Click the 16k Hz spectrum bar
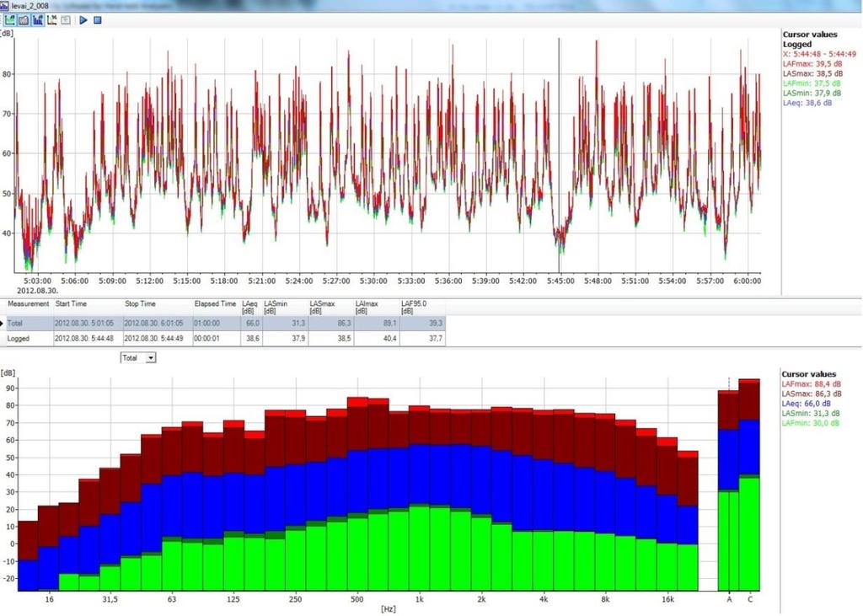This screenshot has width=863, height=616. coord(667,513)
